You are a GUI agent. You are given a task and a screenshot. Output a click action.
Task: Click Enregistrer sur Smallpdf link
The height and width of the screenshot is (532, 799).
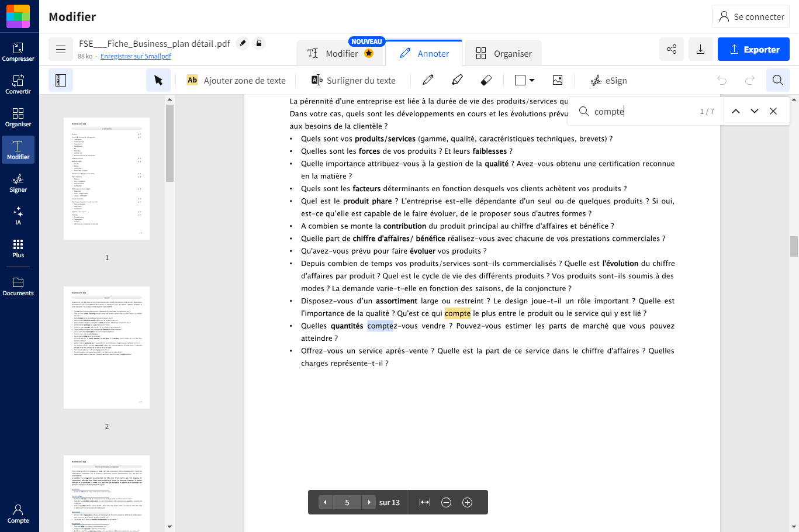click(x=136, y=56)
